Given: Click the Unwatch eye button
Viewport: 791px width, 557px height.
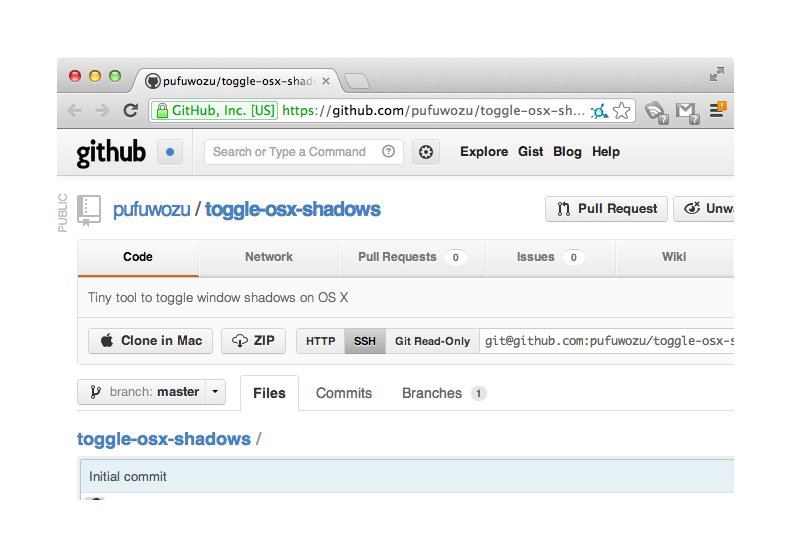Looking at the screenshot, I should [704, 209].
